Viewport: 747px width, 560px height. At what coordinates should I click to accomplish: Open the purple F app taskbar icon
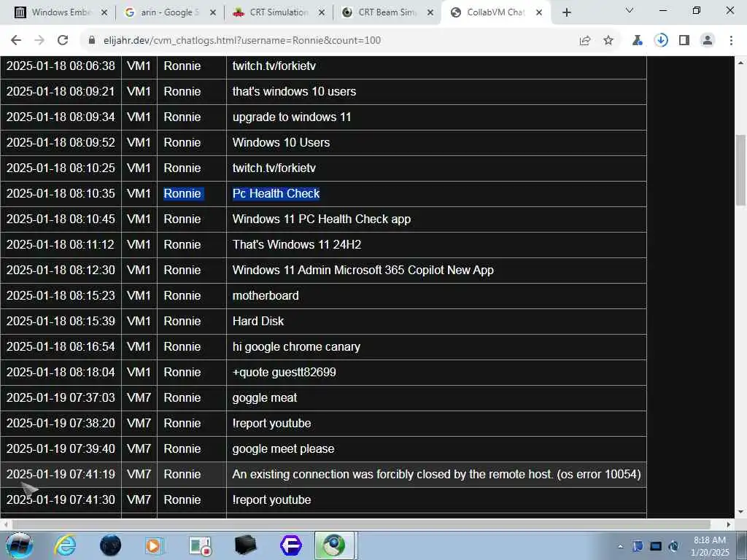tap(290, 545)
